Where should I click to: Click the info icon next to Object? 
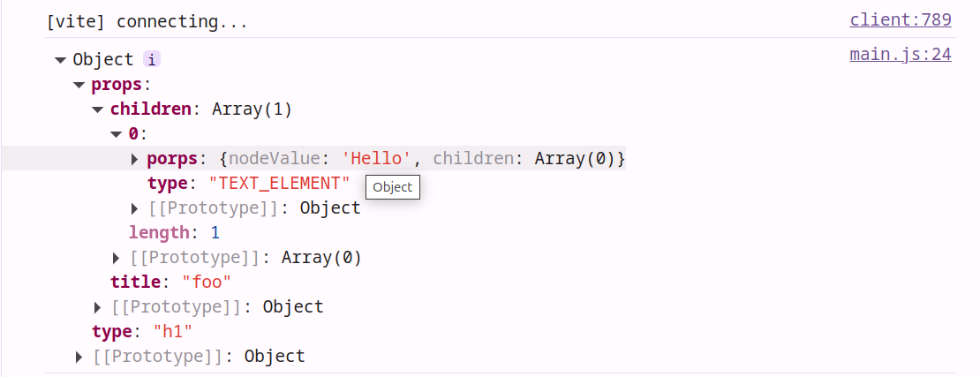(x=152, y=60)
